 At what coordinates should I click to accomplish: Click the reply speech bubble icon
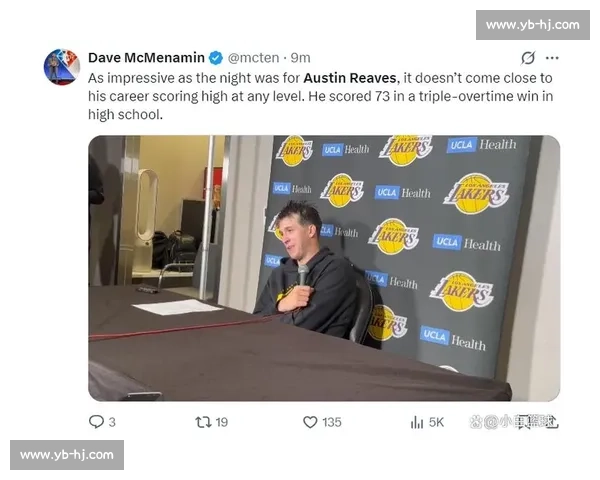[96, 422]
